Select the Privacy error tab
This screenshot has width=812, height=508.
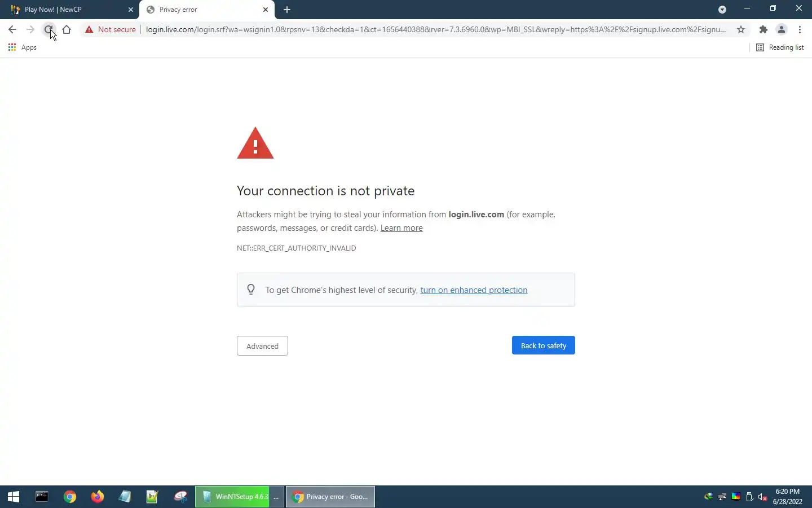(x=206, y=10)
